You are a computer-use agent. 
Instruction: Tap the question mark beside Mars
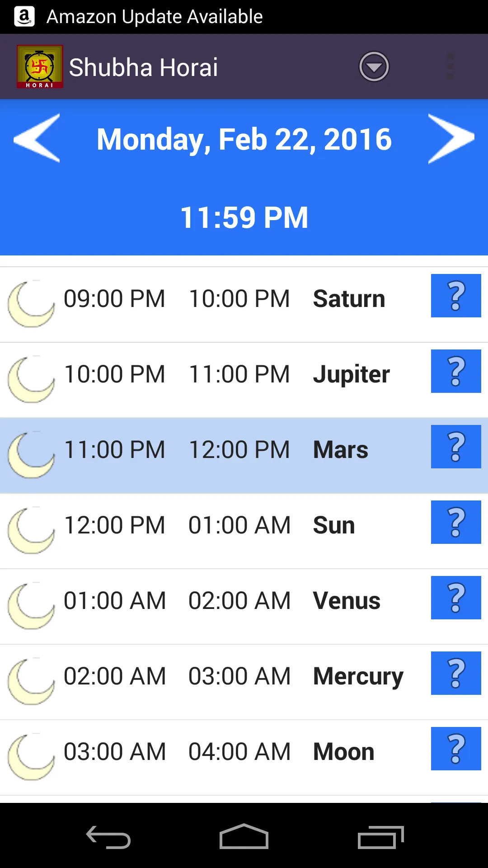pyautogui.click(x=455, y=447)
